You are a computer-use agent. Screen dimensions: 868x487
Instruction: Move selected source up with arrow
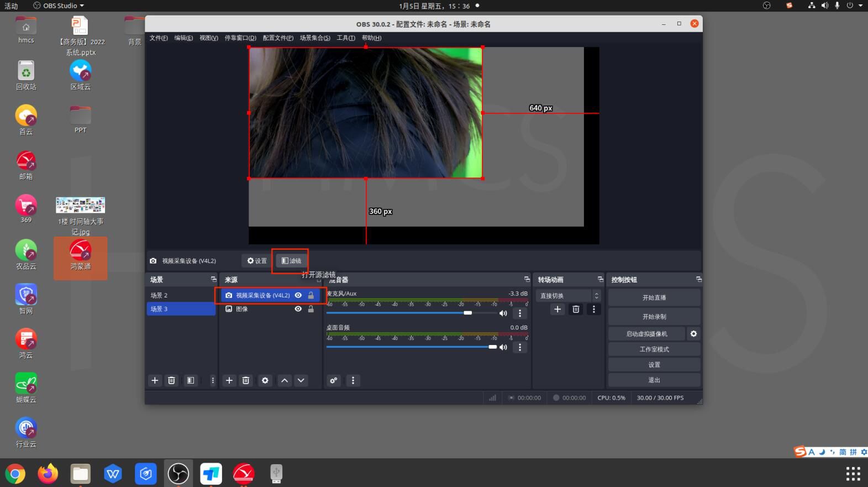click(x=285, y=380)
